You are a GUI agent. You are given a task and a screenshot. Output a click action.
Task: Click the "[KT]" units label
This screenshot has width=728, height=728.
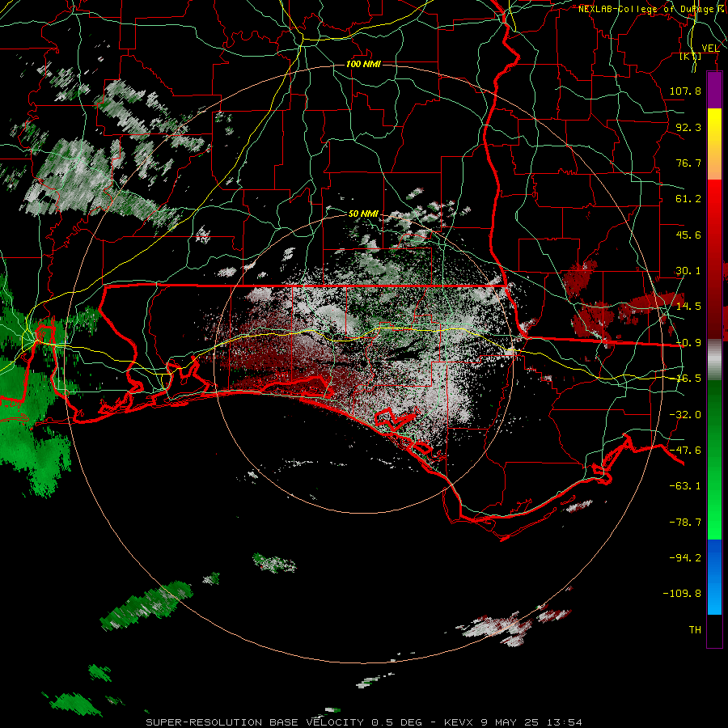(691, 56)
